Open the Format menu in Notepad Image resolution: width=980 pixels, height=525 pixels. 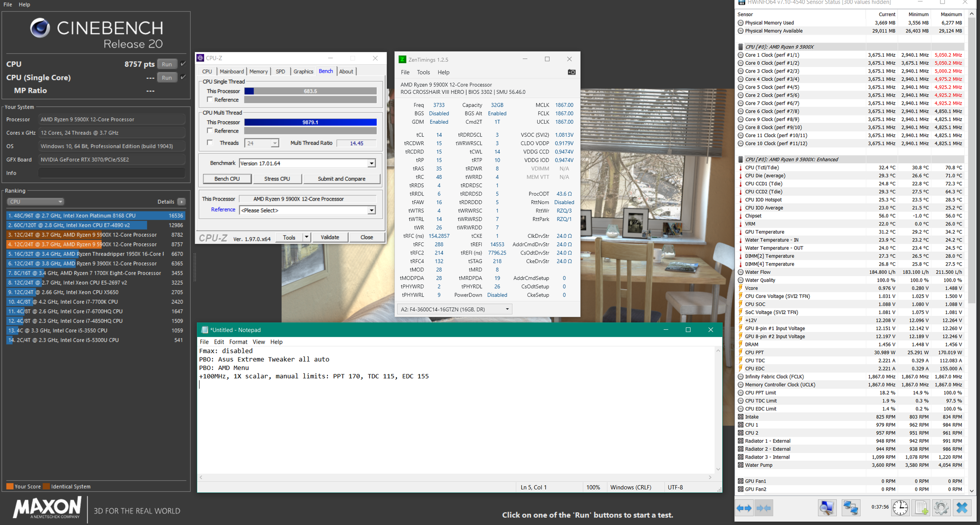pos(238,342)
